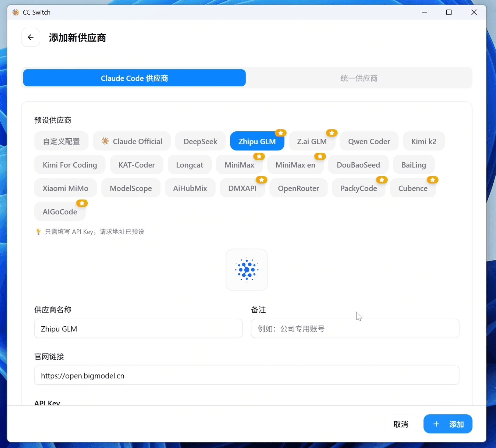Select the Qwen Coder preset
This screenshot has width=496, height=448.
tap(369, 141)
